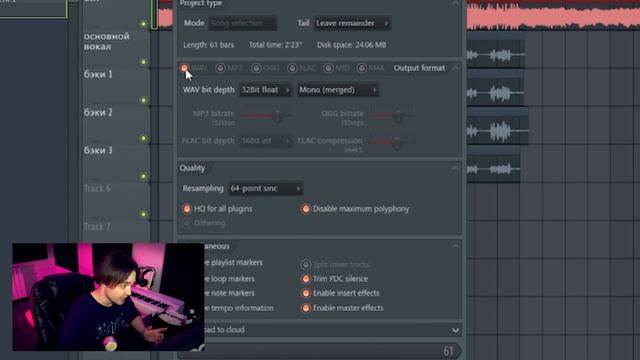This screenshot has height=360, width=640.
Task: Select the 'Track 6' track header
Action: pos(116,201)
